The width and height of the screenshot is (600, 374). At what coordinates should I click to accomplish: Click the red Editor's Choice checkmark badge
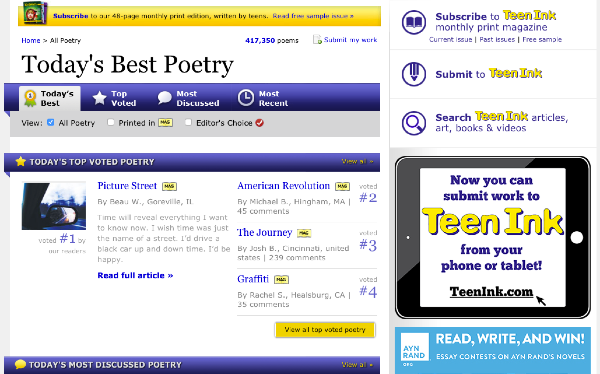[259, 123]
